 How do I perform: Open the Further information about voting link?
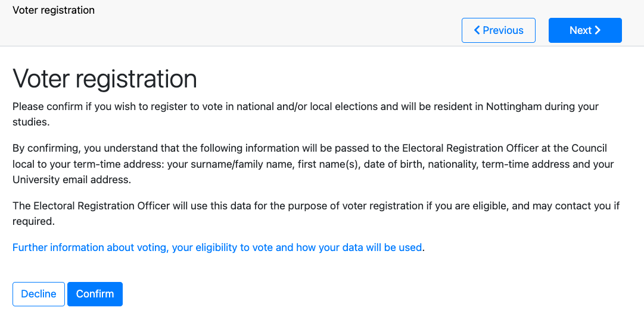(89, 247)
